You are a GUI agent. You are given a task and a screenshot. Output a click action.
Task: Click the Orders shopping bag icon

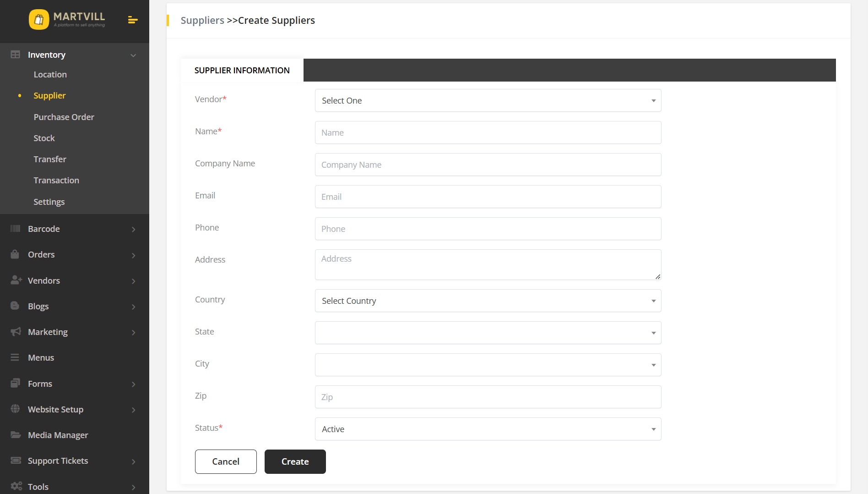(x=15, y=254)
